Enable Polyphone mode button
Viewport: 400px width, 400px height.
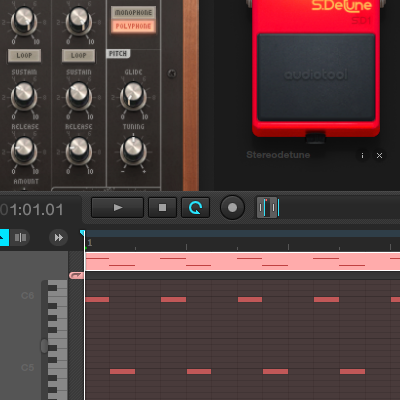[133, 26]
